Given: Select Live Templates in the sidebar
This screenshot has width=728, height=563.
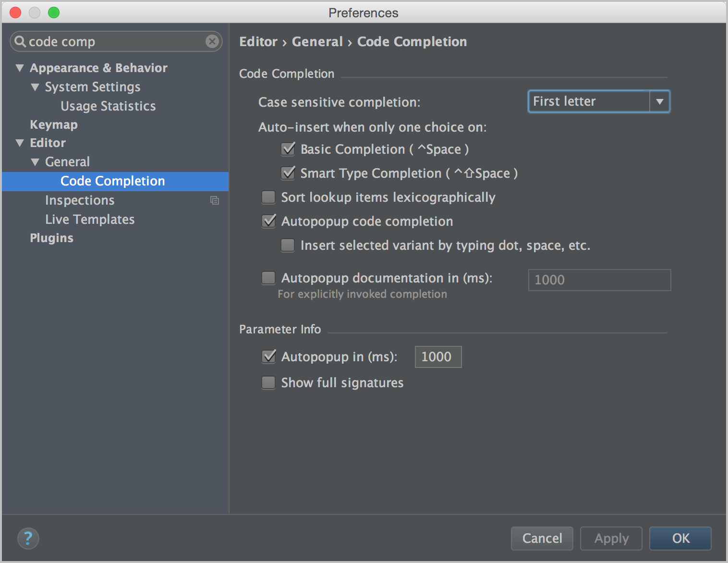Looking at the screenshot, I should coord(90,220).
